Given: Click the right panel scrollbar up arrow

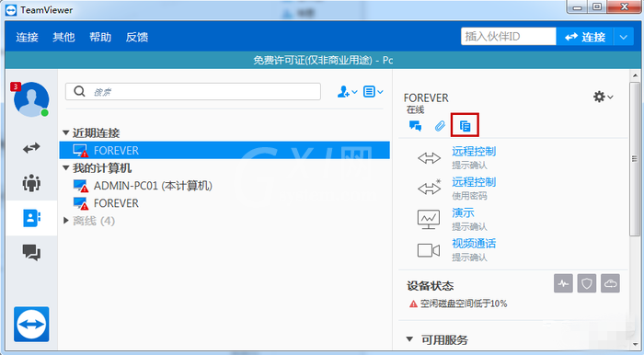Looking at the screenshot, I should point(635,76).
